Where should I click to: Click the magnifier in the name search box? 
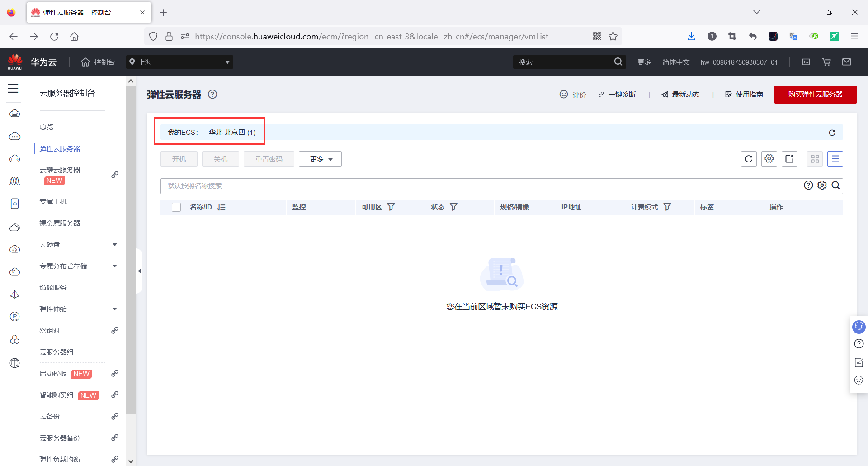click(x=835, y=185)
